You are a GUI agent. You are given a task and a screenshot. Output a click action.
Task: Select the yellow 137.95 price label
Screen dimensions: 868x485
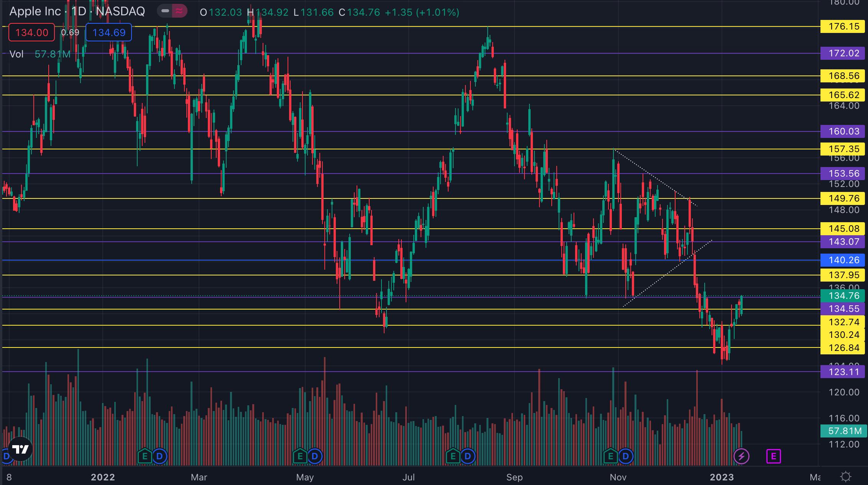tap(843, 275)
